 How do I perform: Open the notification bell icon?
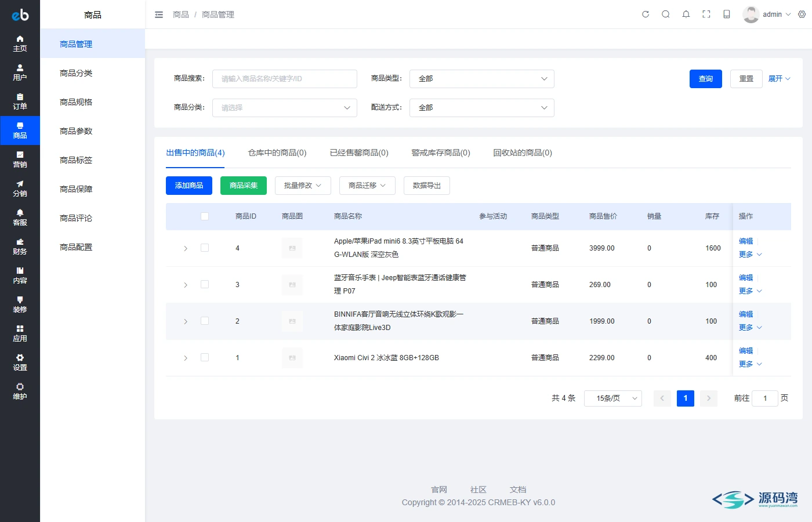(x=686, y=14)
